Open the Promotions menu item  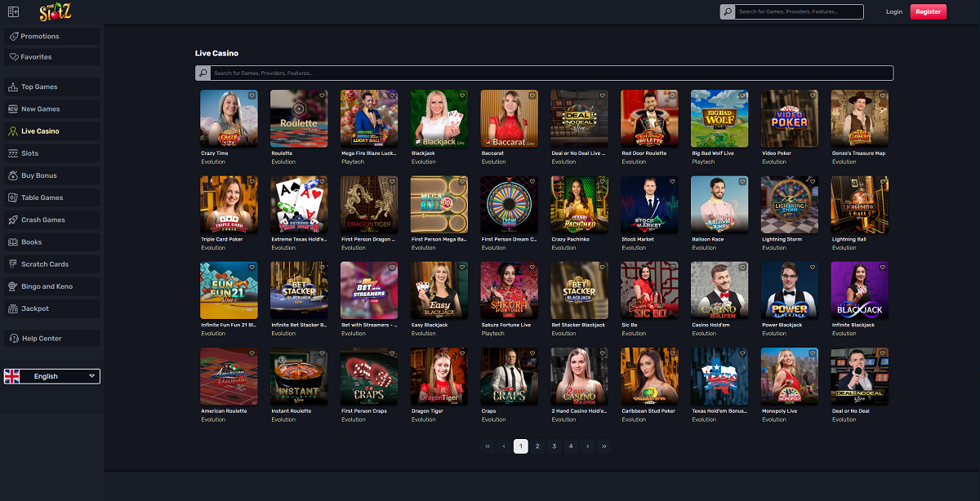point(52,36)
